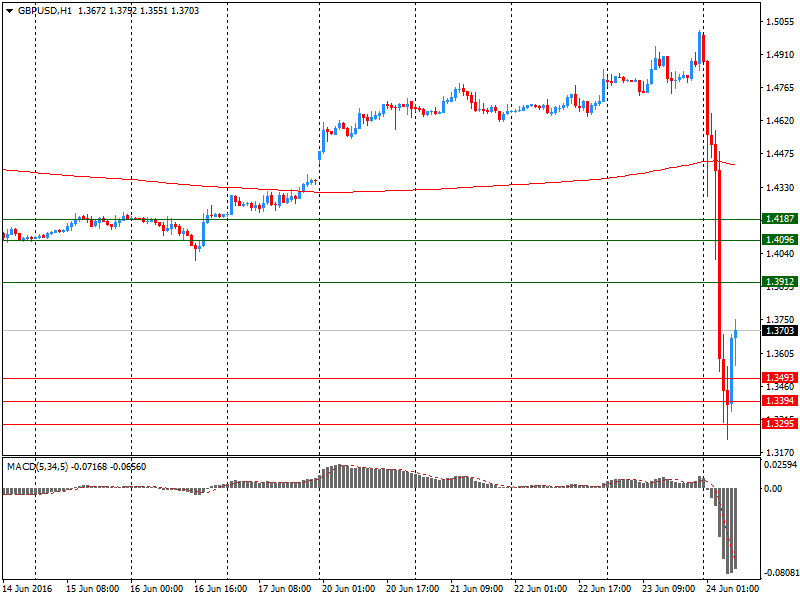800x600 pixels.
Task: Click the 17 Jun 08:00 time label
Action: (284, 589)
